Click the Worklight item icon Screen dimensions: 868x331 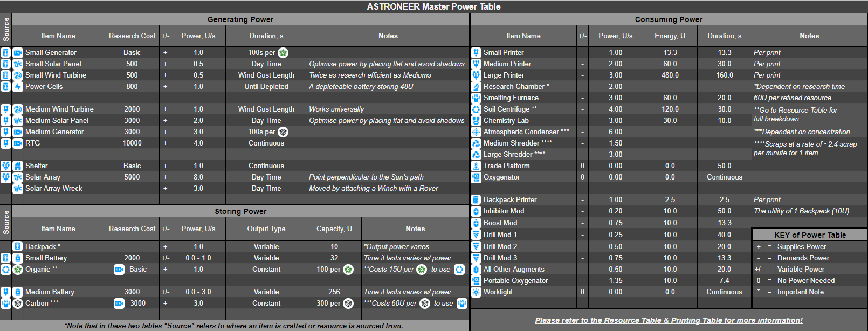(x=476, y=292)
